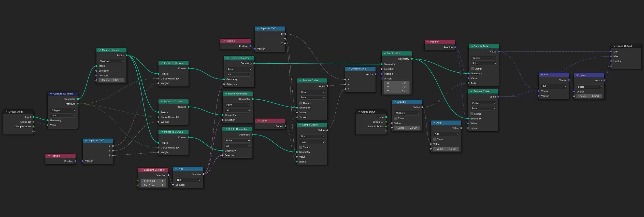Click the Boolean output socket of the Not node
644x217 pixels.
[203, 174]
